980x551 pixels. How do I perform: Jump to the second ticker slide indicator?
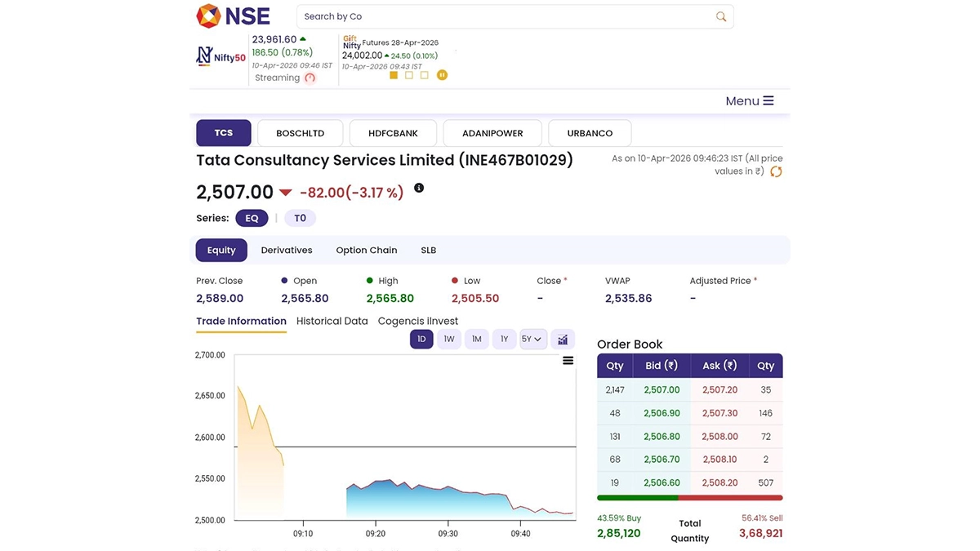point(409,75)
